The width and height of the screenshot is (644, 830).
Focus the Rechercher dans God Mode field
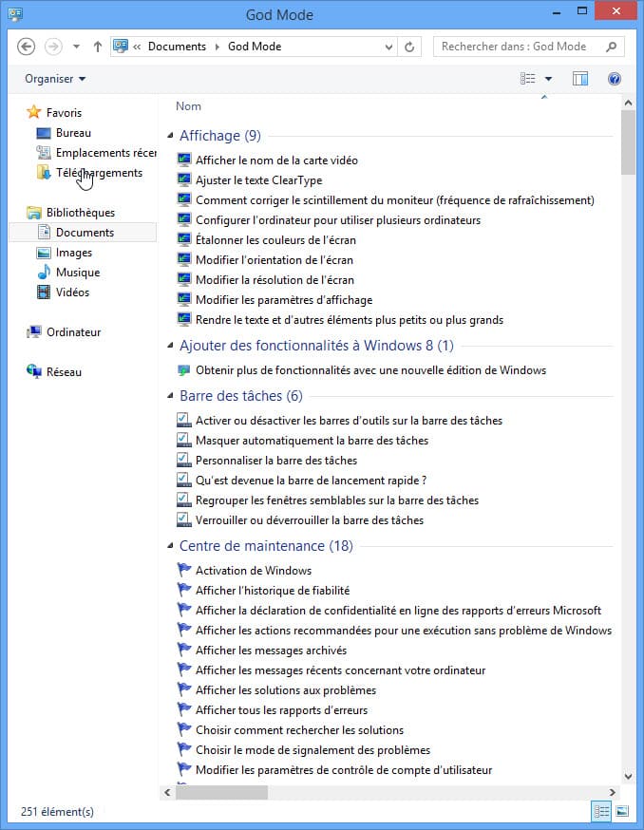[528, 47]
